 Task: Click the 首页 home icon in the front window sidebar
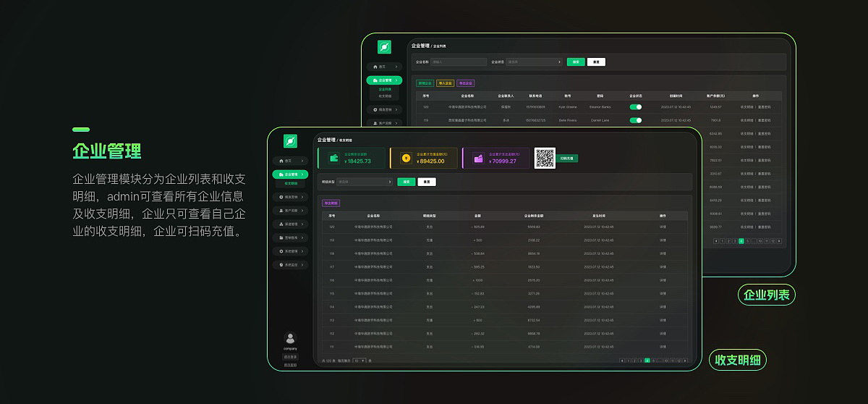[x=280, y=161]
